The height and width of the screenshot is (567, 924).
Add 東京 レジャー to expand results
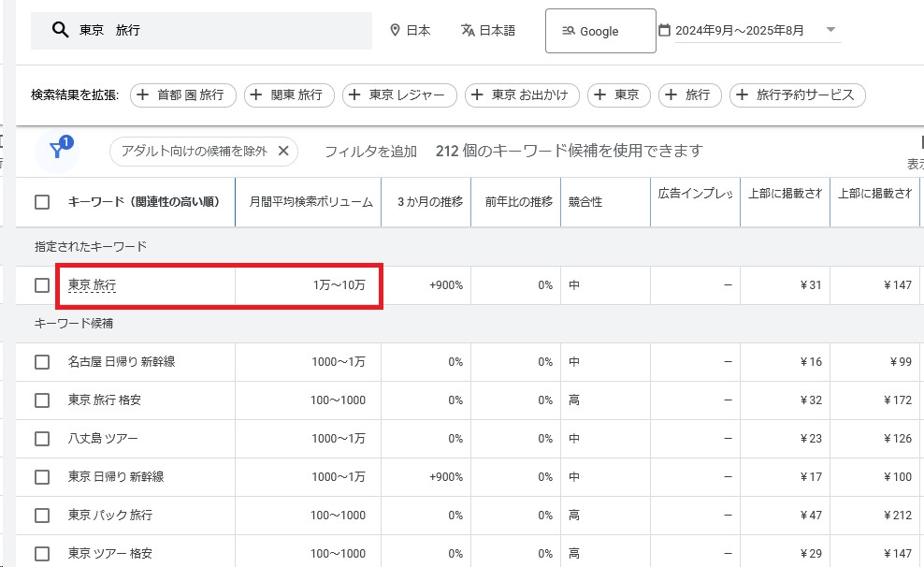tap(399, 94)
